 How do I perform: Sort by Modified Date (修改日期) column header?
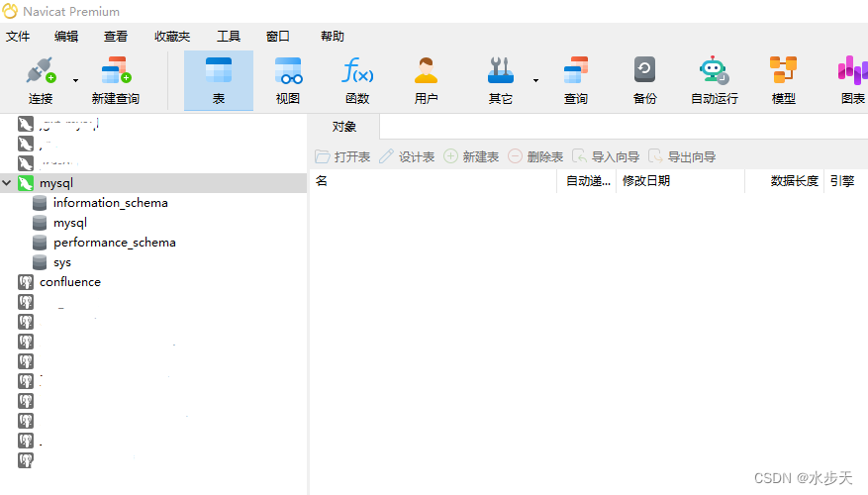pos(680,181)
